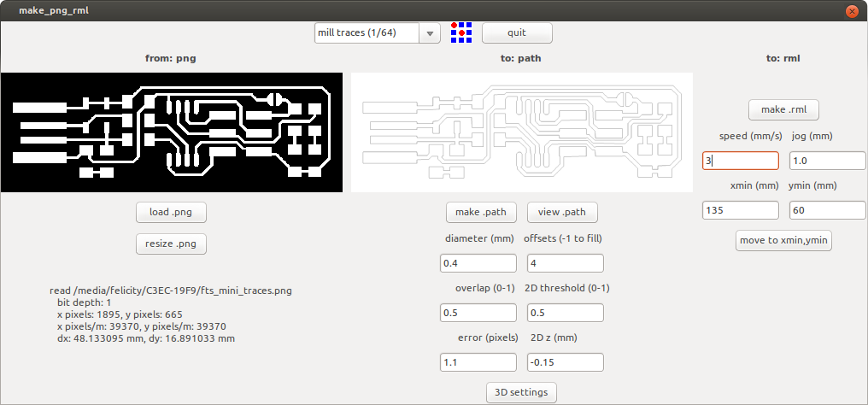This screenshot has height=405, width=868.
Task: Click the 'x pixels/m: 39370' text line
Action: click(x=141, y=326)
